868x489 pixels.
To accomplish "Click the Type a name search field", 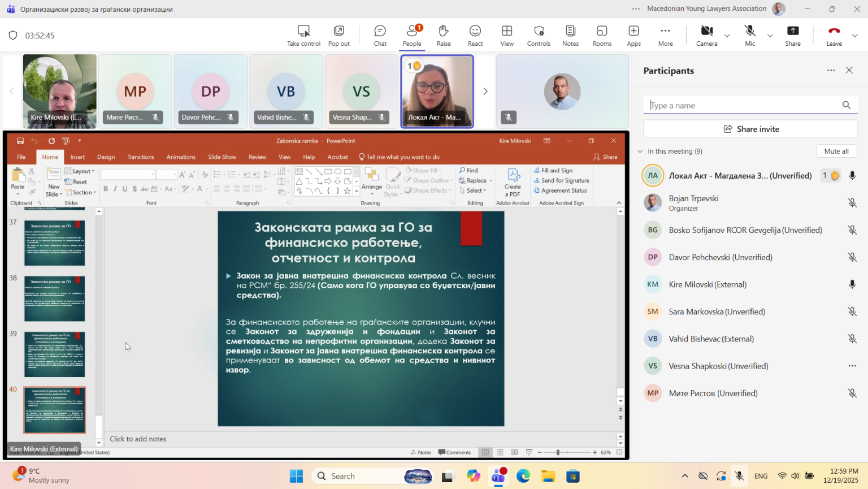I will (x=743, y=105).
